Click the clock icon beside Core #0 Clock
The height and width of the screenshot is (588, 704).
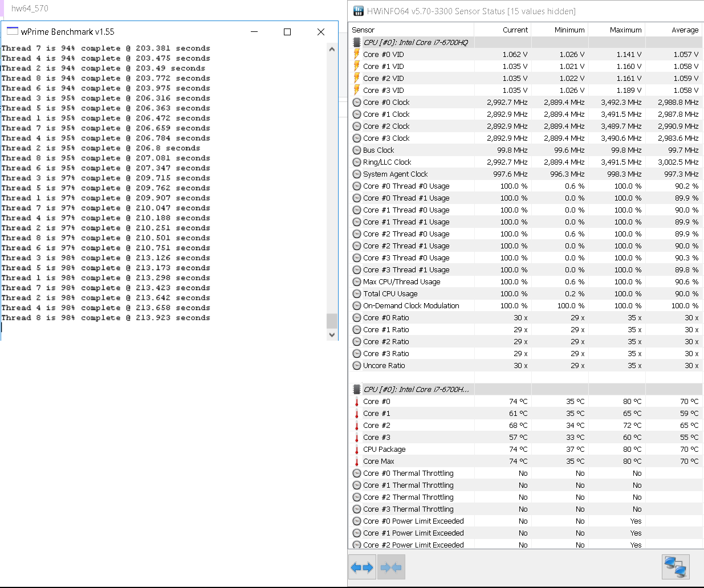[357, 102]
